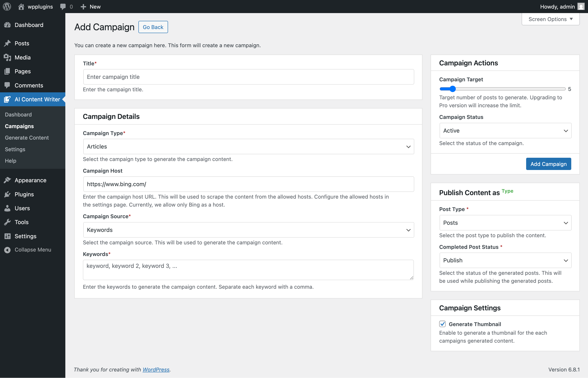
Task: Expand the Campaign Source dropdown
Action: pyautogui.click(x=248, y=230)
